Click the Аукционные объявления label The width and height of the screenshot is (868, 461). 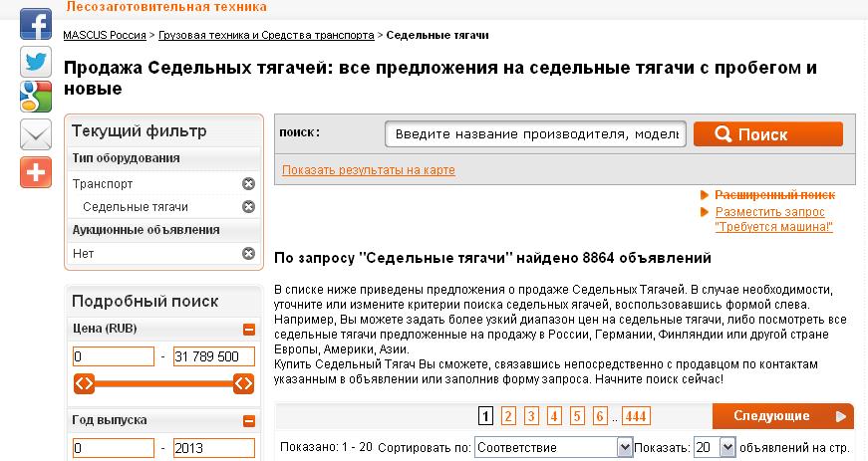tap(145, 230)
